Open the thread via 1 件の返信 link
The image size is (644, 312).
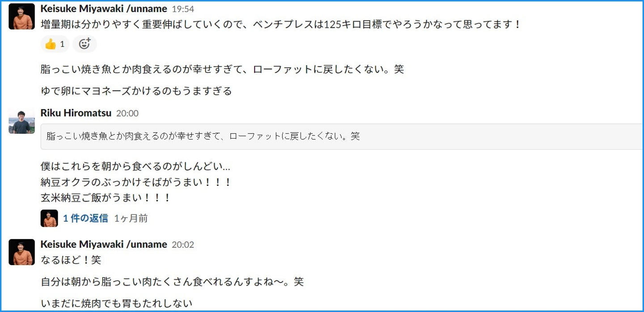(85, 218)
